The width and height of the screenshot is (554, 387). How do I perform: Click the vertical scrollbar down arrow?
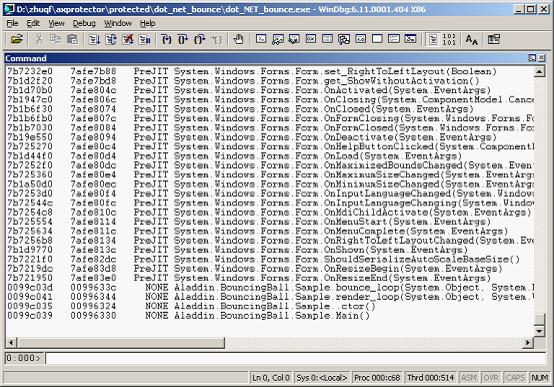[x=539, y=331]
